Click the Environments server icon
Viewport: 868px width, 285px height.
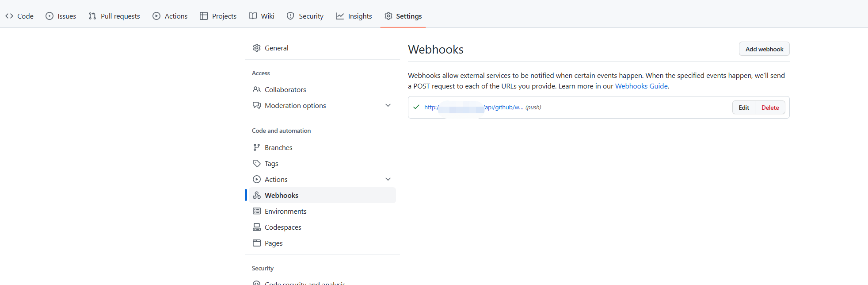(x=257, y=211)
